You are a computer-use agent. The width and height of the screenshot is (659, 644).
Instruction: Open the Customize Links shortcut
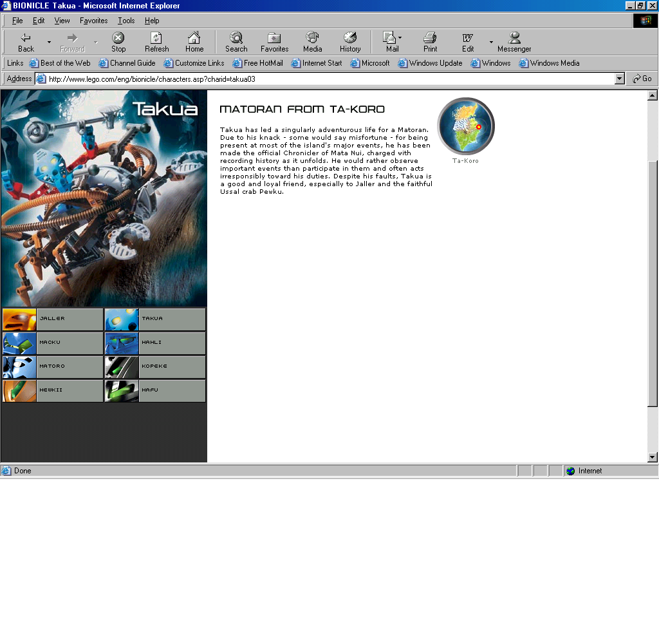pyautogui.click(x=194, y=63)
